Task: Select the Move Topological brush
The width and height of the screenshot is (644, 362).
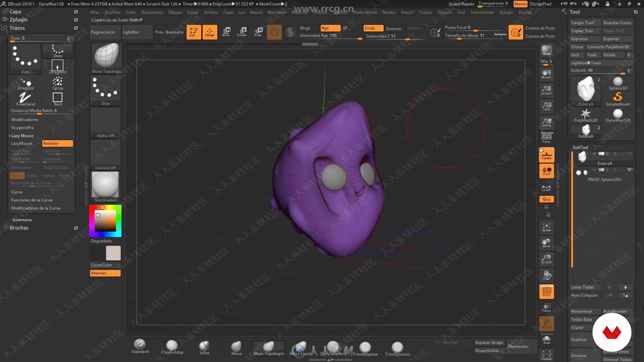Action: [x=268, y=347]
